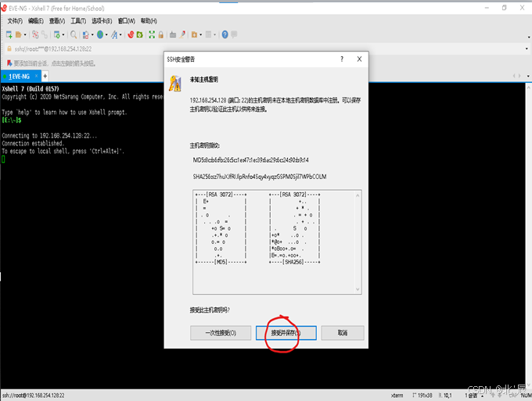This screenshot has height=401, width=532.
Task: Open the 工具(T) menu
Action: (x=78, y=21)
